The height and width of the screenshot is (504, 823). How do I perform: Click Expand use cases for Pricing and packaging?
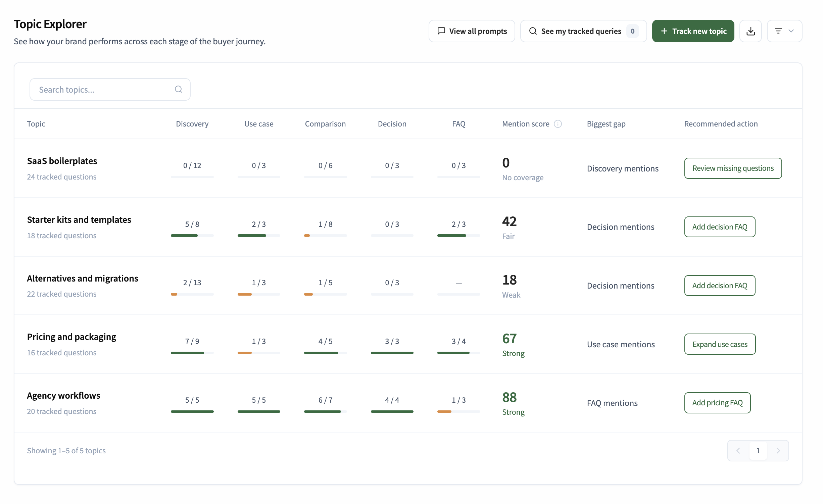tap(720, 344)
